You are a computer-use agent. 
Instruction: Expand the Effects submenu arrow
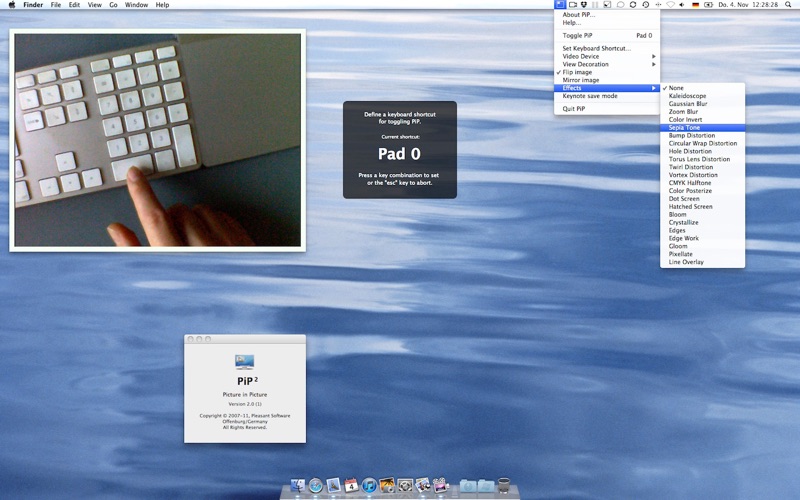coord(654,88)
